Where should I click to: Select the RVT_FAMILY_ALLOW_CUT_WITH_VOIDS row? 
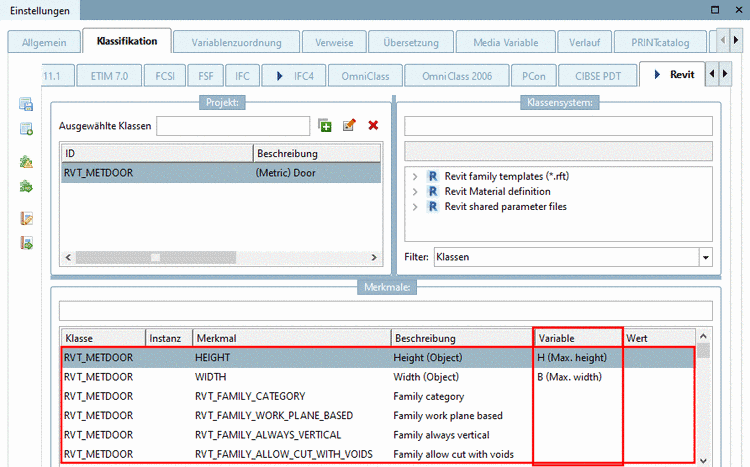[378, 454]
